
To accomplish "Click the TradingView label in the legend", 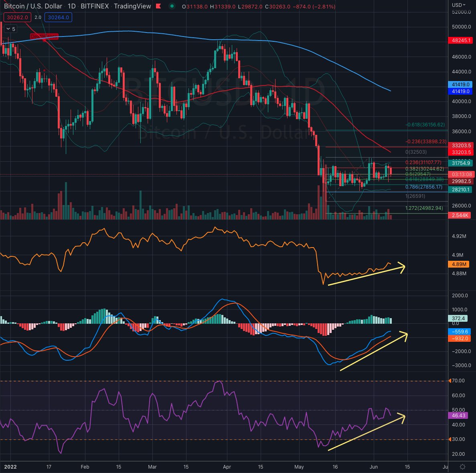I will click(133, 6).
